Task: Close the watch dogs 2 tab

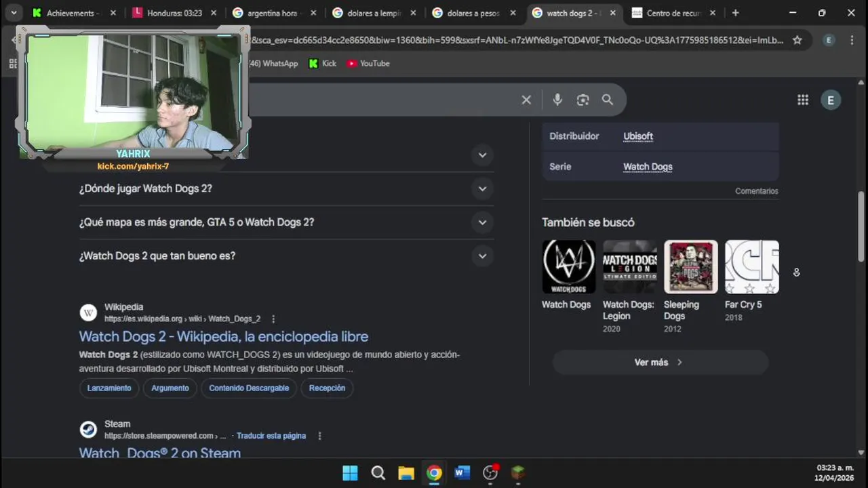Action: point(612,13)
